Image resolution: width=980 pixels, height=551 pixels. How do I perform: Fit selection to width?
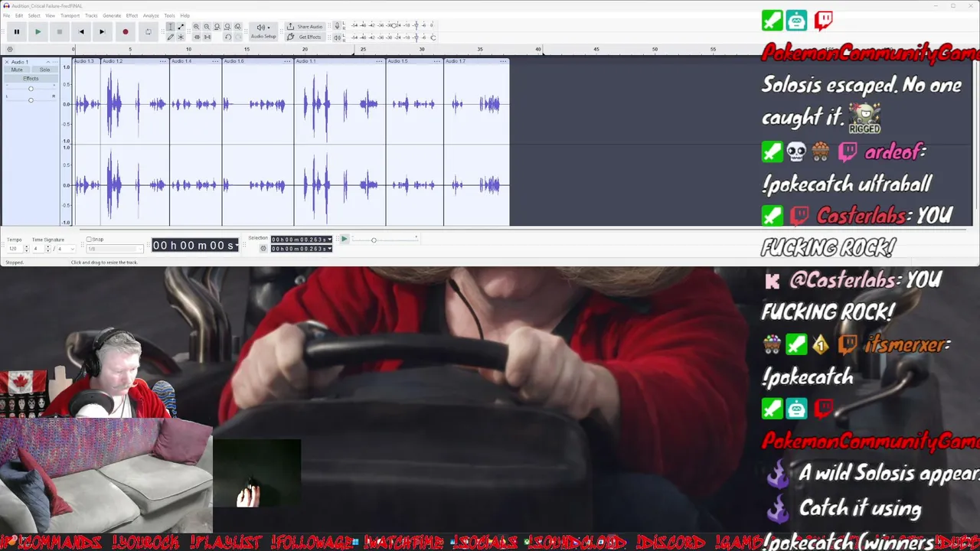217,27
